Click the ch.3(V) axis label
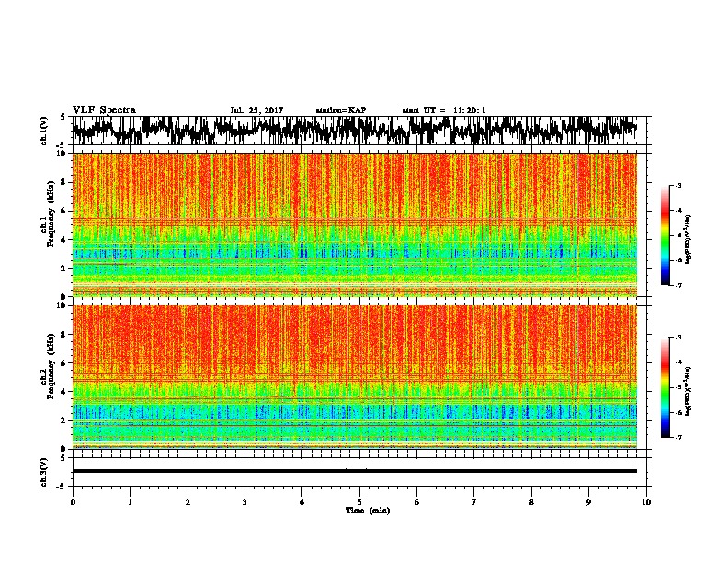 tap(44, 472)
